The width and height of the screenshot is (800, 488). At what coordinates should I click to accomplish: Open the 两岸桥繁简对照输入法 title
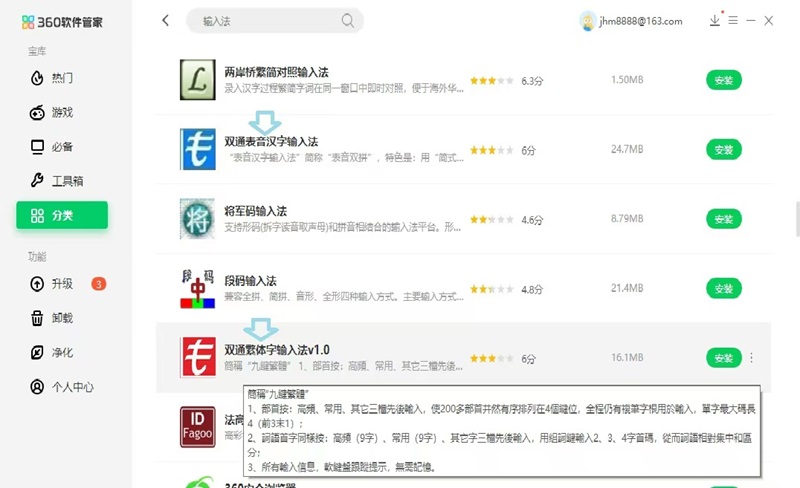click(277, 72)
